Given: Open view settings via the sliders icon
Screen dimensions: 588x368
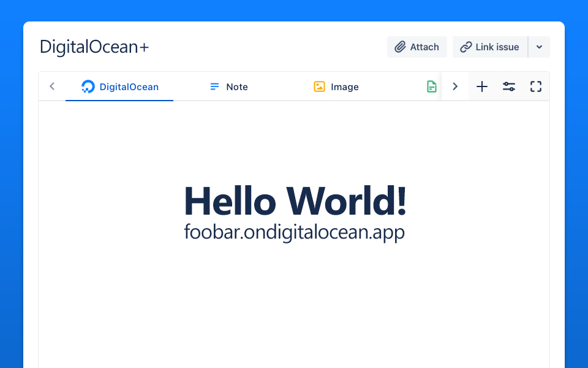Looking at the screenshot, I should click(x=509, y=86).
